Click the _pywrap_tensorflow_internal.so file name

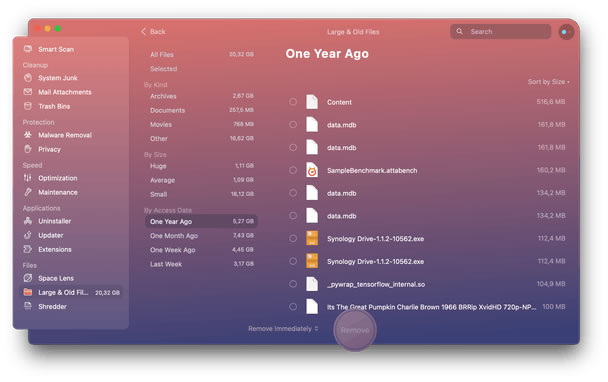[x=376, y=284]
